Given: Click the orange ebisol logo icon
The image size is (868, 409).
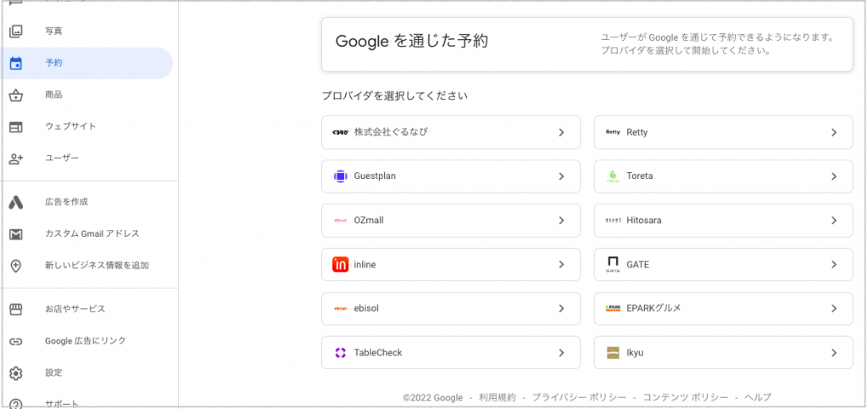Looking at the screenshot, I should 340,309.
